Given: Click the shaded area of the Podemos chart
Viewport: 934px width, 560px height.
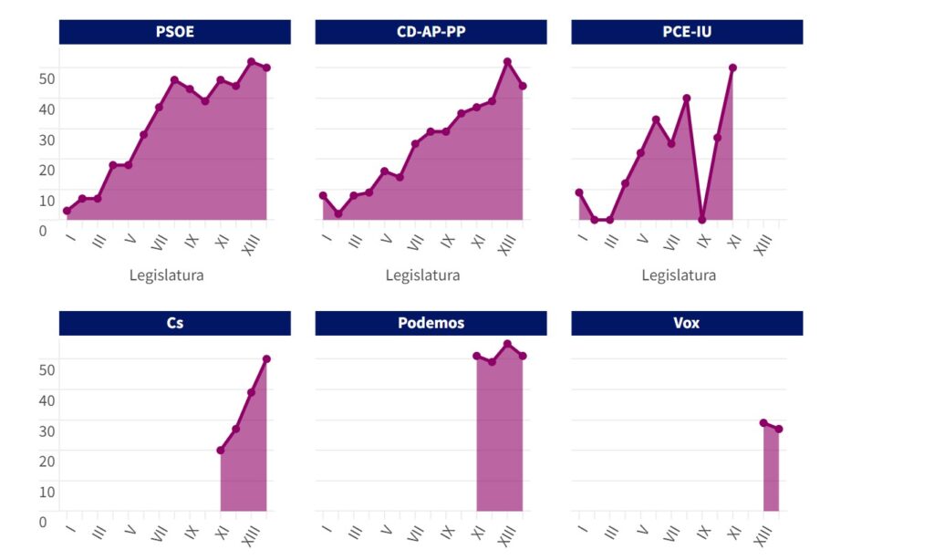Looking at the screenshot, I should [x=500, y=438].
